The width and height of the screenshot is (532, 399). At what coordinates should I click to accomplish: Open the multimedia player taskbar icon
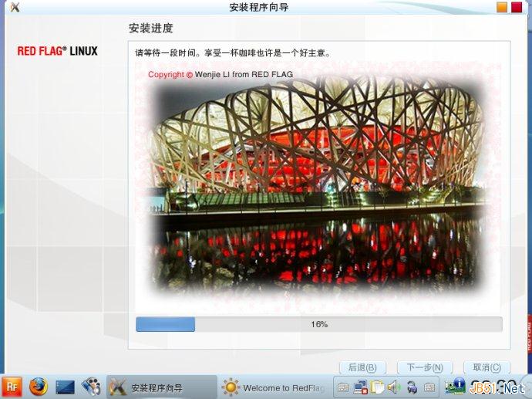[91, 387]
